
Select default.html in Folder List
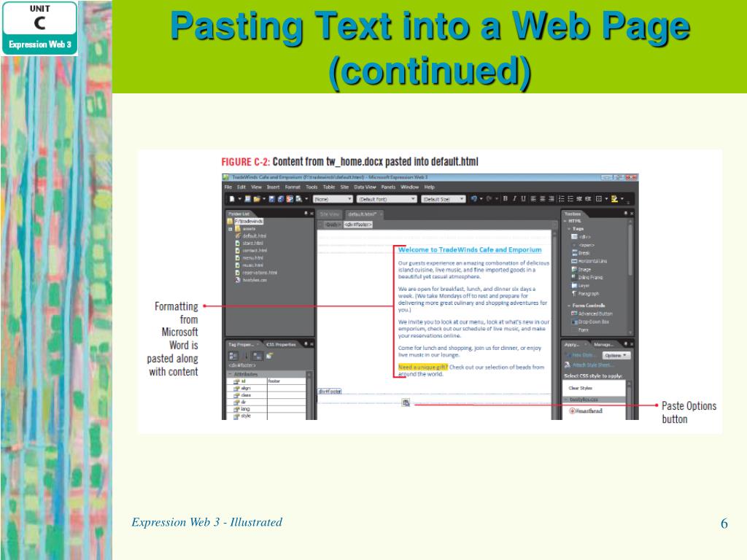255,236
